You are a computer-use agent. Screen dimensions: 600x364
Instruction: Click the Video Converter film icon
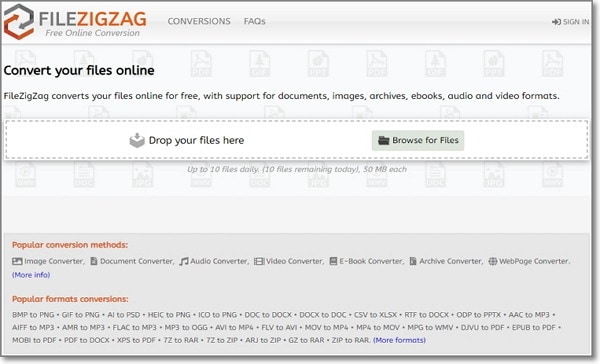click(259, 261)
